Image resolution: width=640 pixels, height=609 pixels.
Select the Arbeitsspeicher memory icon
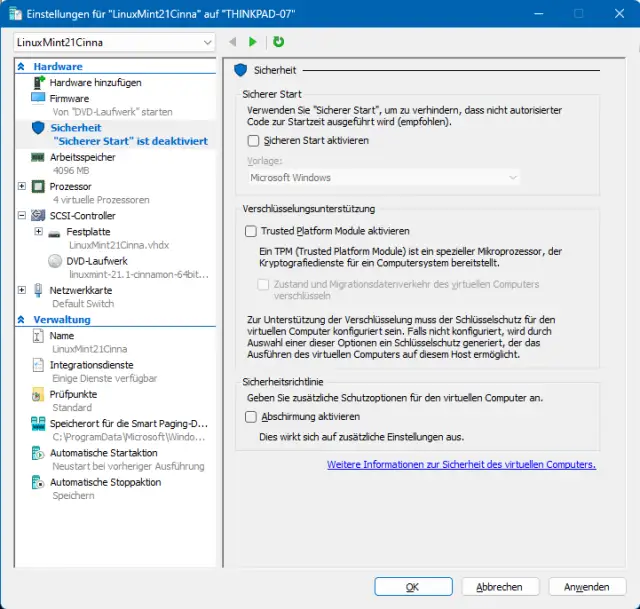tap(38, 157)
